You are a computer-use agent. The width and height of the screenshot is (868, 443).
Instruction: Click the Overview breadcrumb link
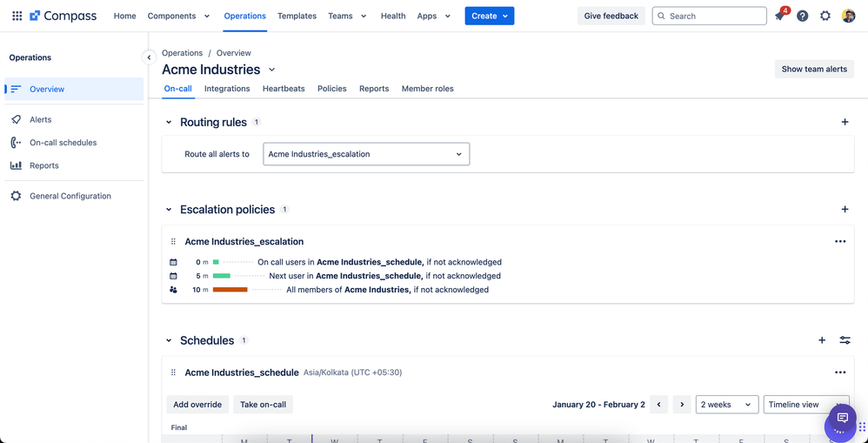coord(234,53)
